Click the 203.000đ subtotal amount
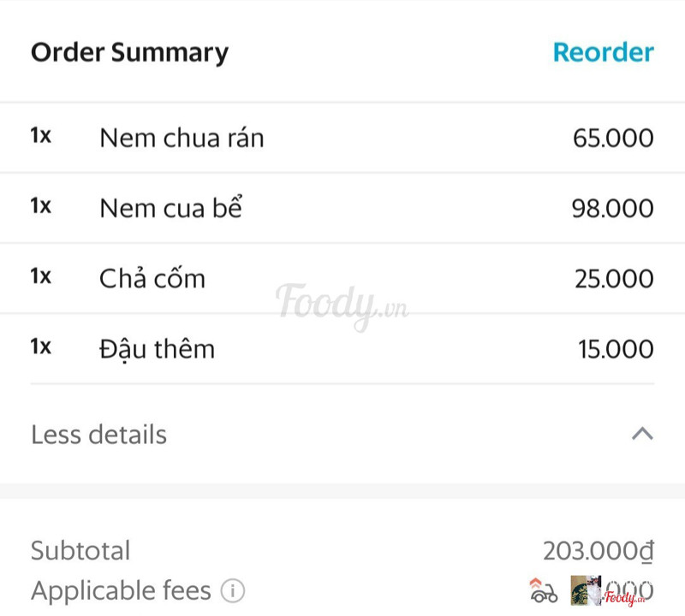This screenshot has width=685, height=616. 598,551
